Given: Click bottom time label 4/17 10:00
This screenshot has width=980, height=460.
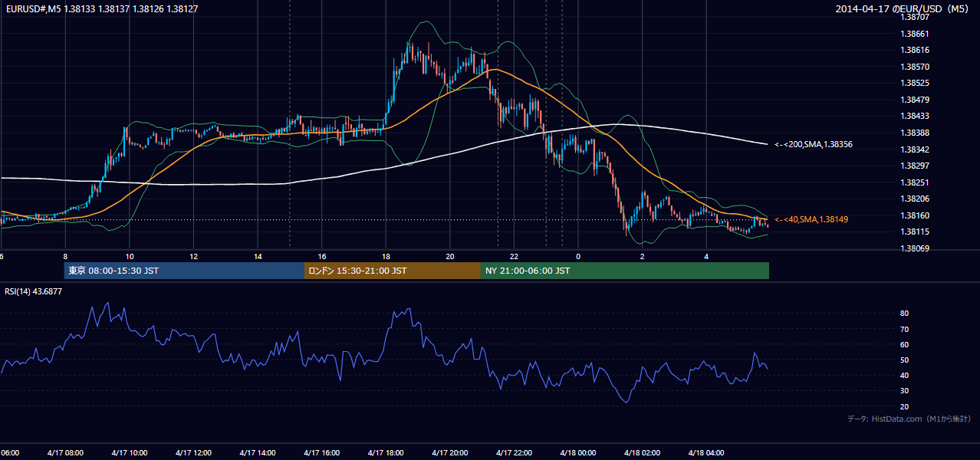Looking at the screenshot, I should pyautogui.click(x=129, y=452).
